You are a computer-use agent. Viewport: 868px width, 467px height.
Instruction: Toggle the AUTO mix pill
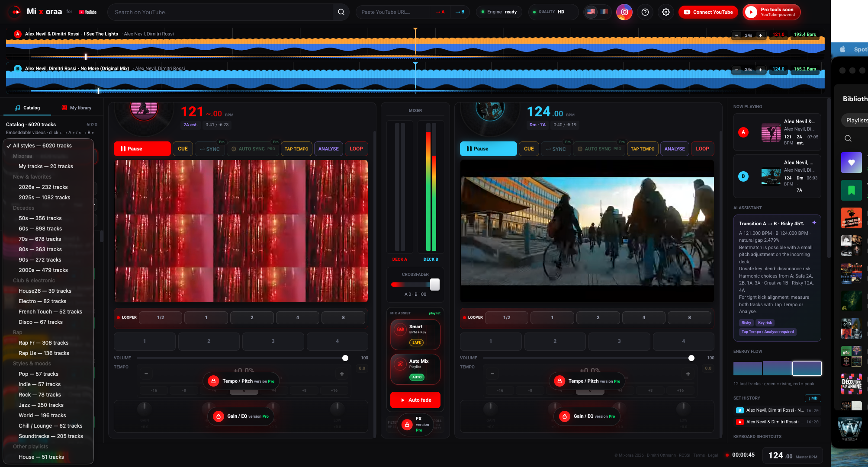click(417, 377)
